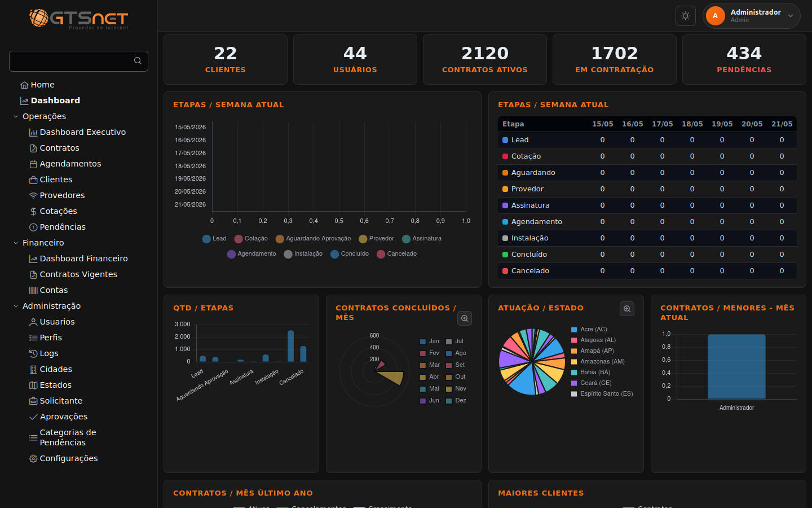Viewport: 812px width, 508px height.
Task: Toggle the Provedor legend item
Action: pos(377,239)
